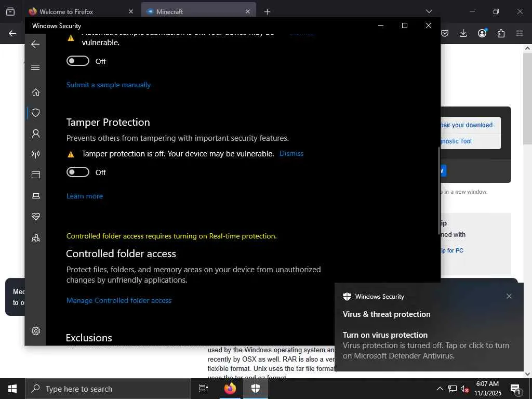
Task: Open App & browser control icon
Action: pos(36,175)
